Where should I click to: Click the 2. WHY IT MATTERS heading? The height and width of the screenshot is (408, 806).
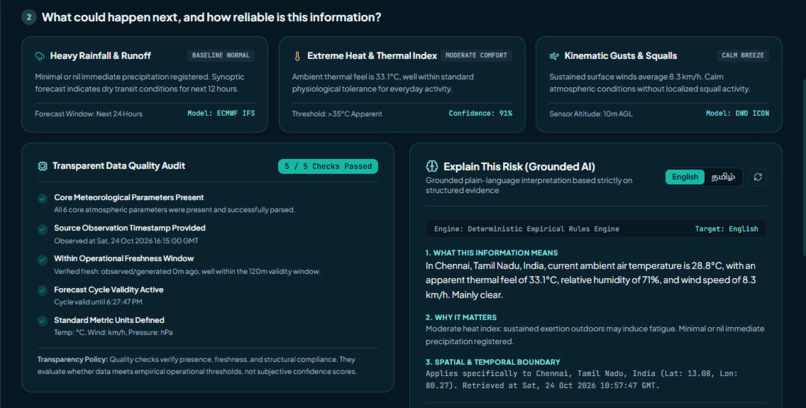pyautogui.click(x=461, y=318)
